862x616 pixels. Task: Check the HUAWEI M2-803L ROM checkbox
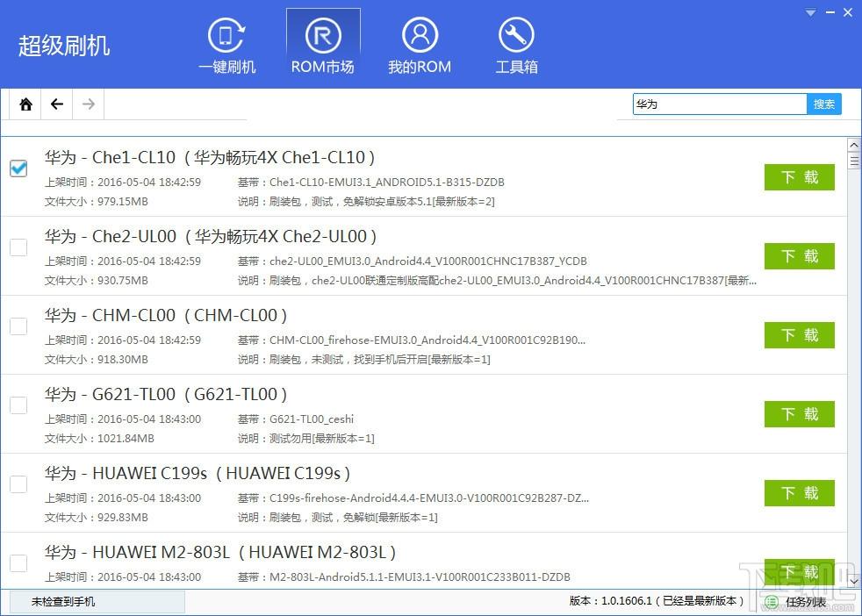coord(18,563)
